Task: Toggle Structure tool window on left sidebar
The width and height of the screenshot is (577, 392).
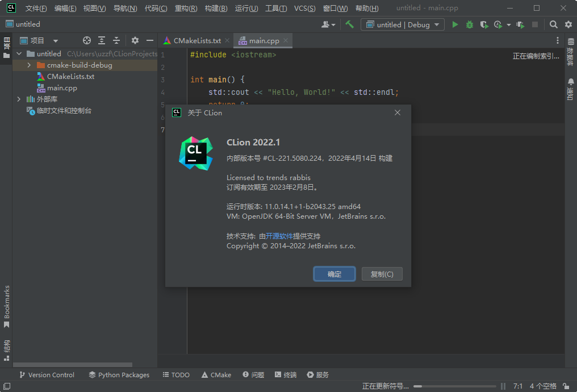Action: [x=6, y=351]
